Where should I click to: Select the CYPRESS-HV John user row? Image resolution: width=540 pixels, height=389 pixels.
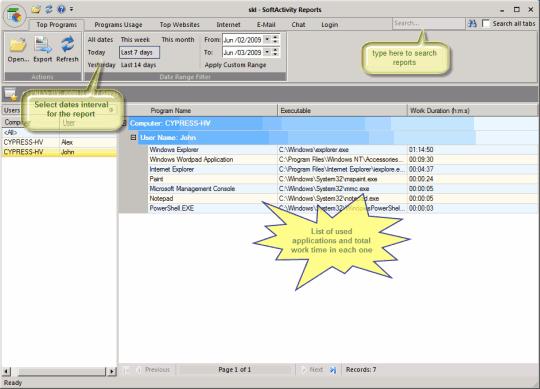tap(59, 152)
